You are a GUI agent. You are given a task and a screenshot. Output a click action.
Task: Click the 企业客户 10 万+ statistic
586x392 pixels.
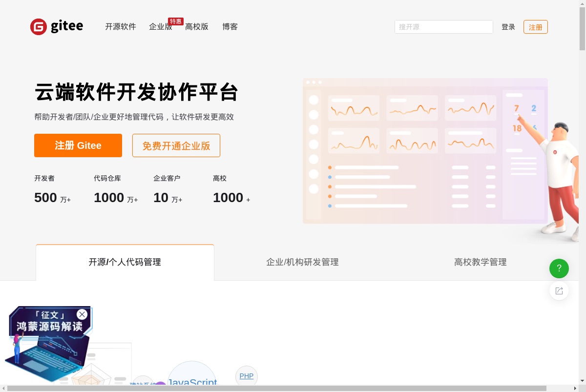click(168, 190)
